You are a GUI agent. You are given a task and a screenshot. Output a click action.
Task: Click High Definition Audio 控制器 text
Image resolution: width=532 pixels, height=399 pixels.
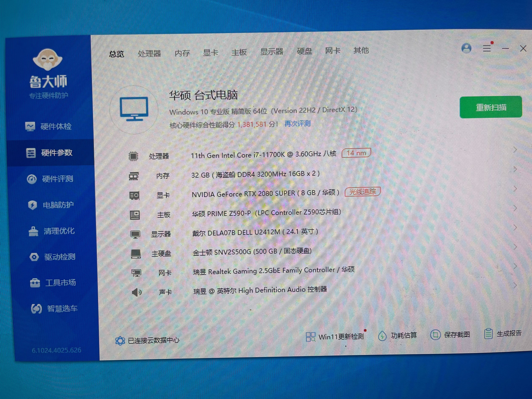(283, 290)
